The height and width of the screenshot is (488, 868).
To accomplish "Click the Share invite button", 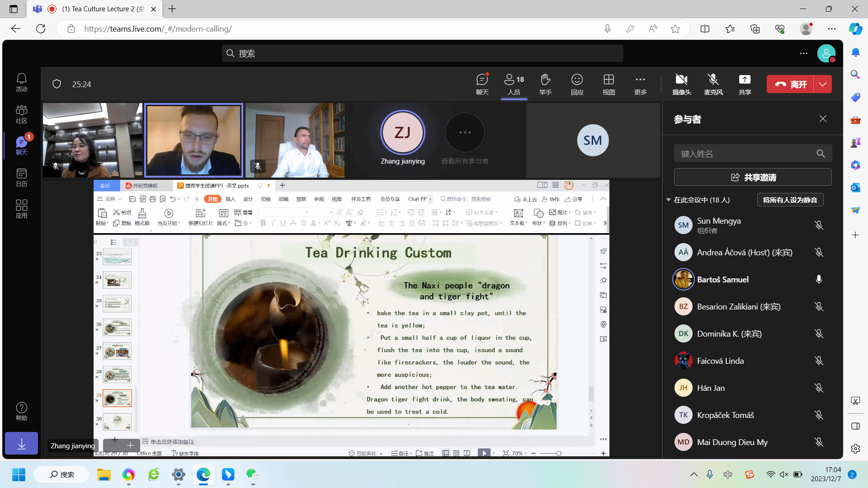I will tap(753, 177).
